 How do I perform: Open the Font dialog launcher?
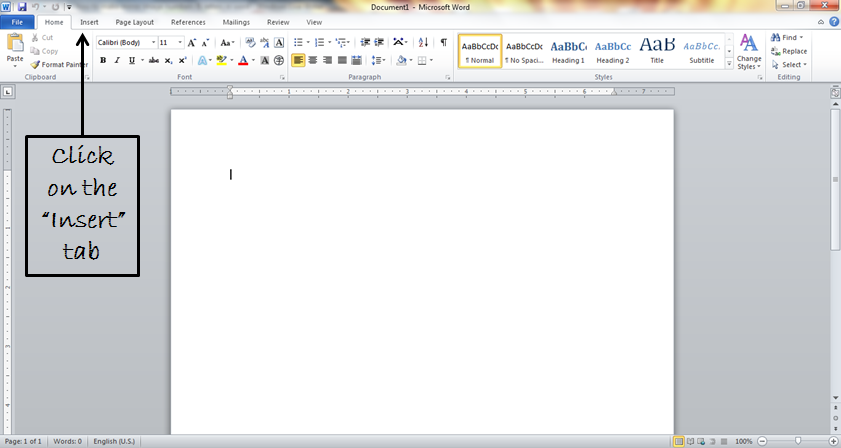click(282, 78)
